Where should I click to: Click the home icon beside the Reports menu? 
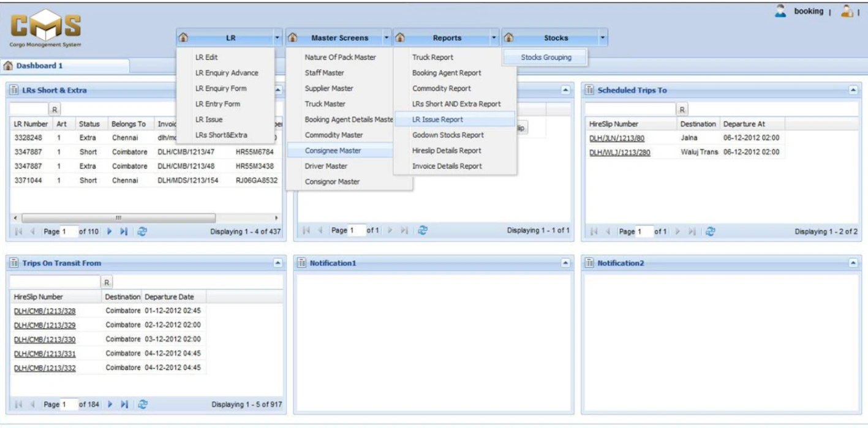pos(399,37)
